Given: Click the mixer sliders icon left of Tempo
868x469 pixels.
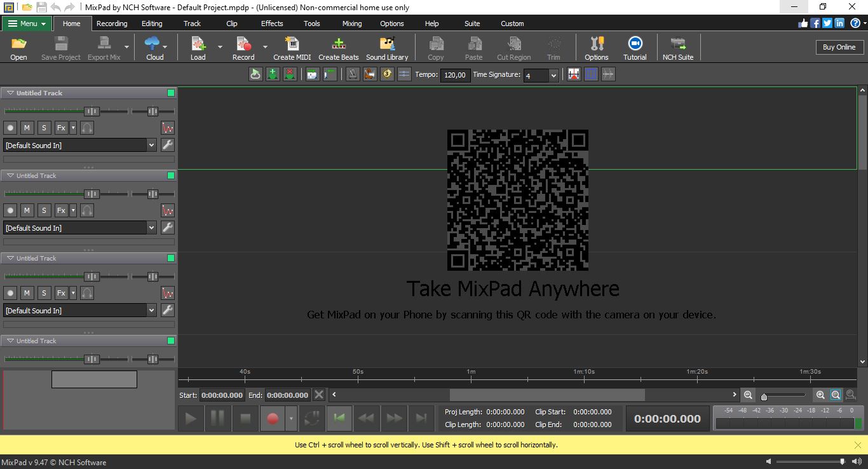Looking at the screenshot, I should pyautogui.click(x=404, y=74).
